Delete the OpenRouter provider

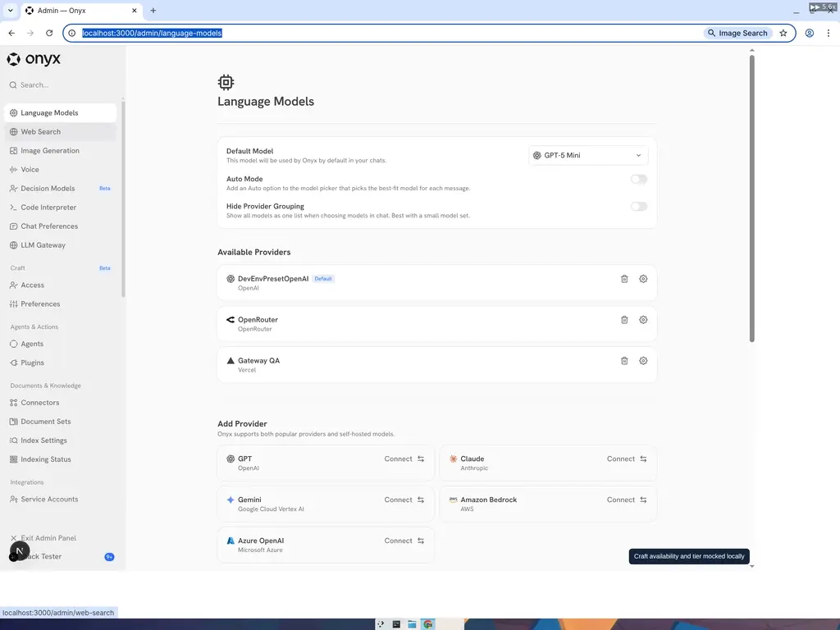[624, 320]
